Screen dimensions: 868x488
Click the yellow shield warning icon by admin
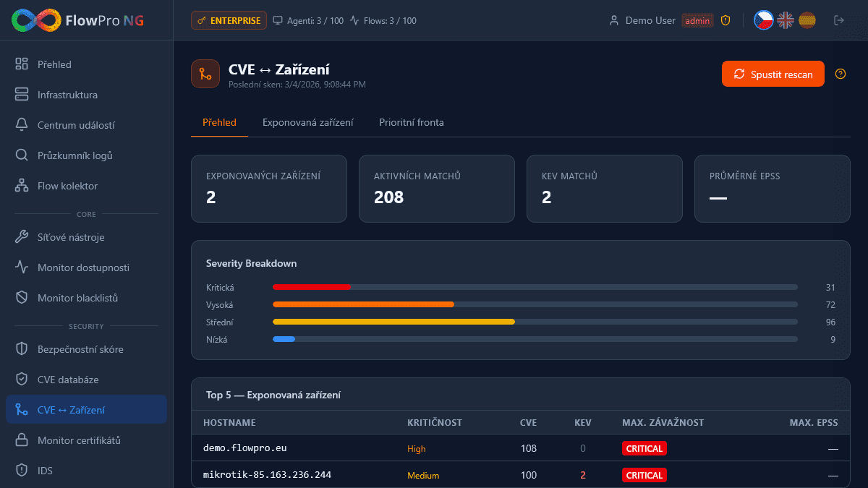point(726,20)
